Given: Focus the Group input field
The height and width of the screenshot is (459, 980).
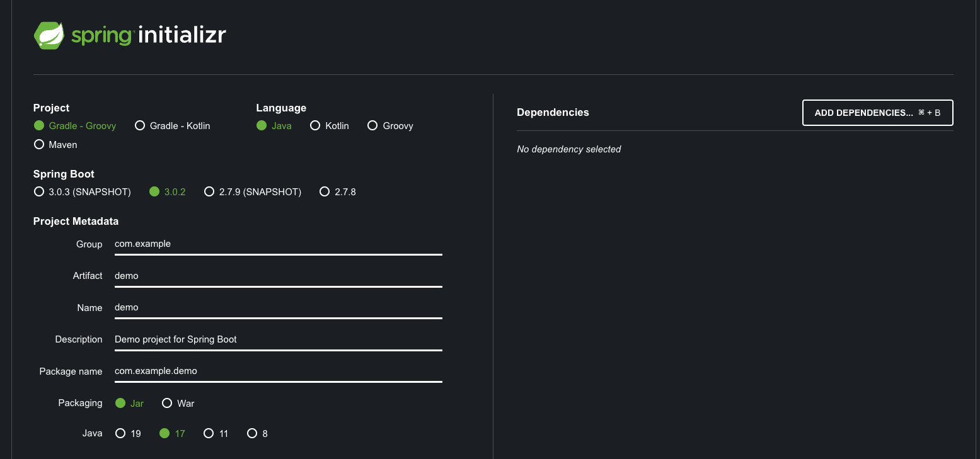Looking at the screenshot, I should click(279, 244).
